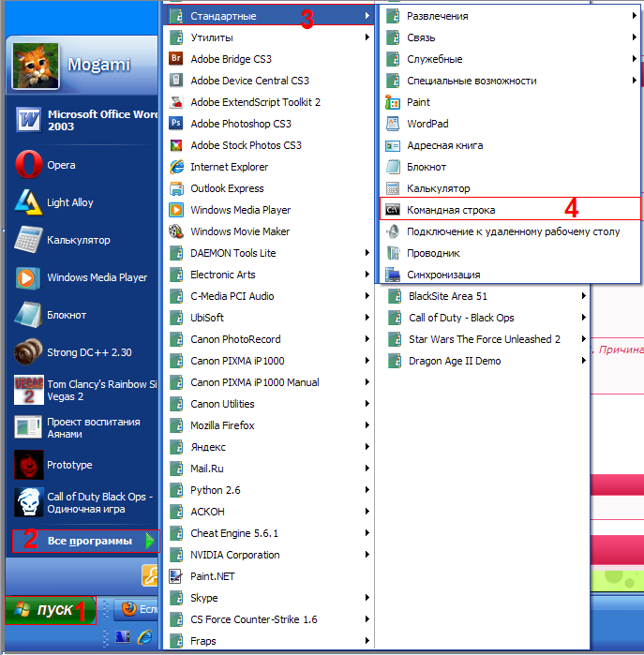Click the Opera icon in Start menu

coord(29,165)
